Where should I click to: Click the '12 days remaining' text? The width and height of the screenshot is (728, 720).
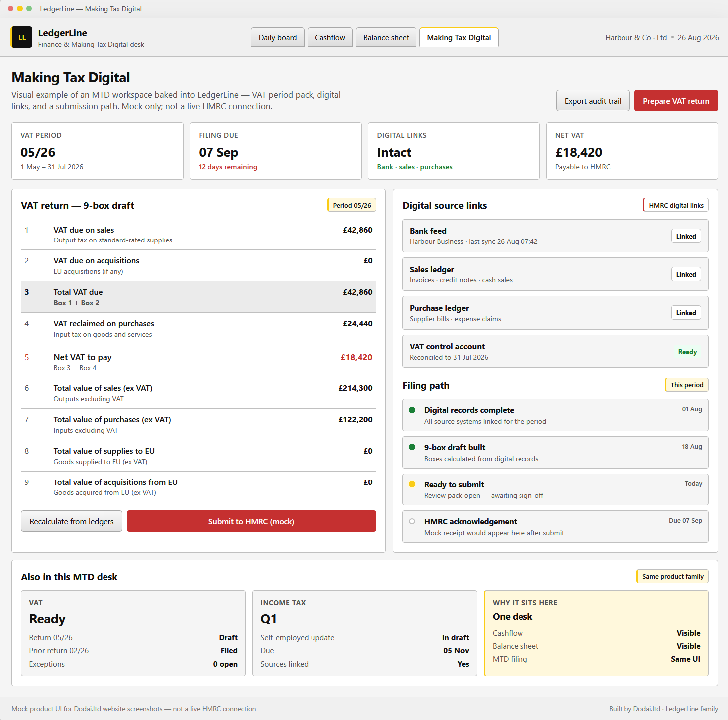[228, 167]
